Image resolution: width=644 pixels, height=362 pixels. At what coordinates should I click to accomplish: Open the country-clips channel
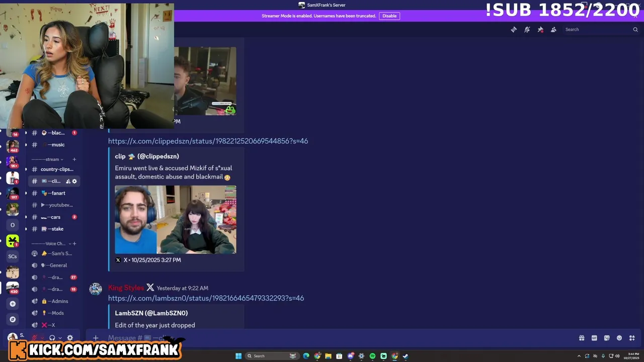pos(54,169)
